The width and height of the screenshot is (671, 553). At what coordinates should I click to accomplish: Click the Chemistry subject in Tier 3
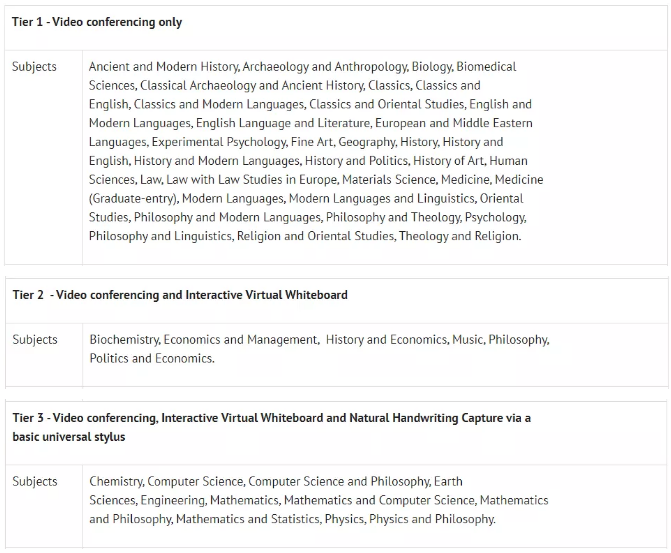(x=116, y=482)
